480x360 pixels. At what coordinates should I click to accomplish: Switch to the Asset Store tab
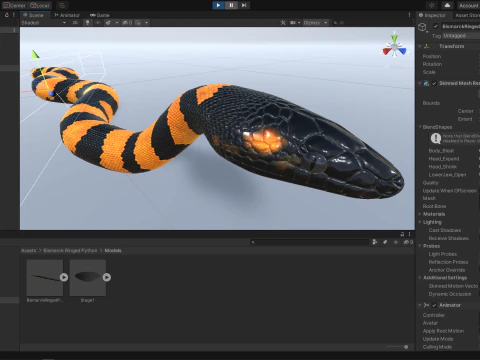[467, 15]
